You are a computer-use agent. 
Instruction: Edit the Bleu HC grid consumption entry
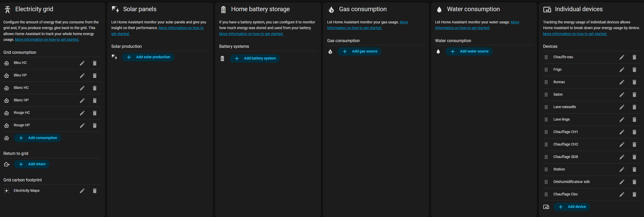(82, 63)
